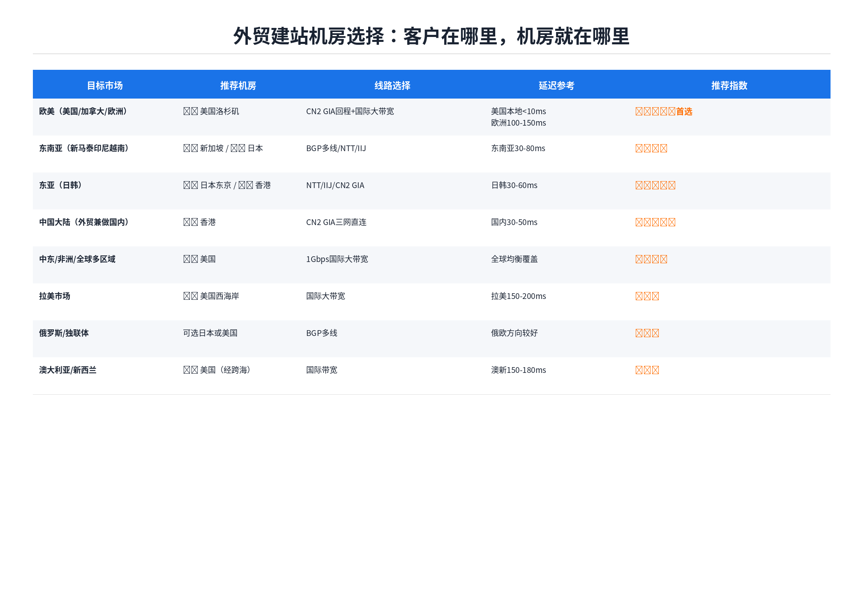The width and height of the screenshot is (863, 616).
Task: Click the BGP多线 cell in 俄罗斯 row
Action: coord(322,333)
